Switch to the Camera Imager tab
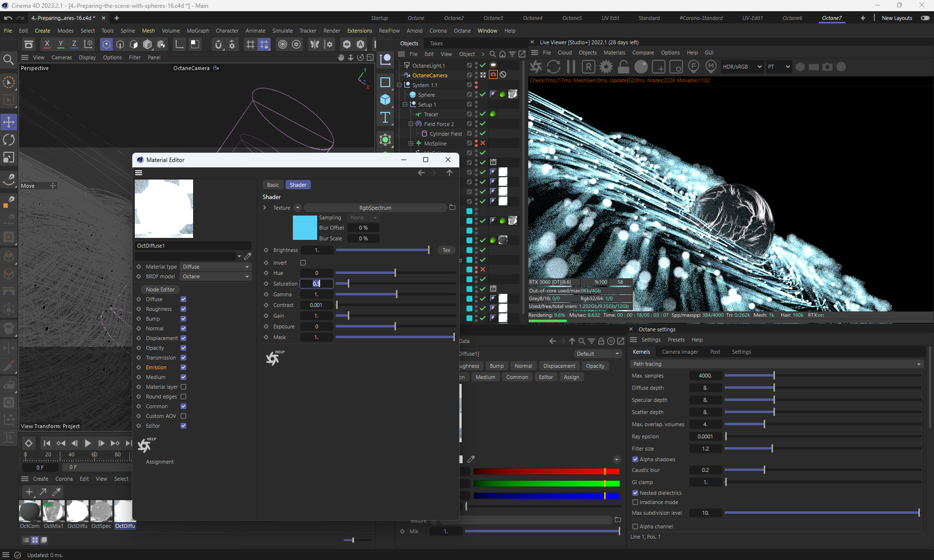The width and height of the screenshot is (934, 560). click(680, 352)
